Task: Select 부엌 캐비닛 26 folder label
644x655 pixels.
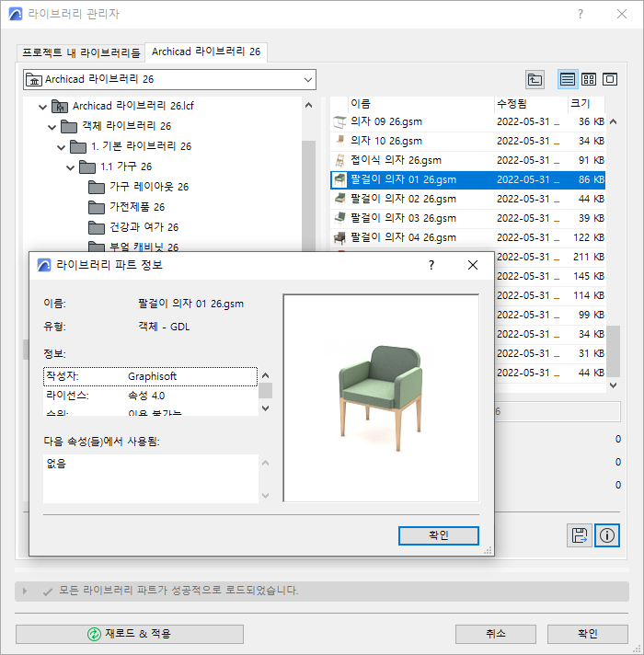Action: pos(144,247)
